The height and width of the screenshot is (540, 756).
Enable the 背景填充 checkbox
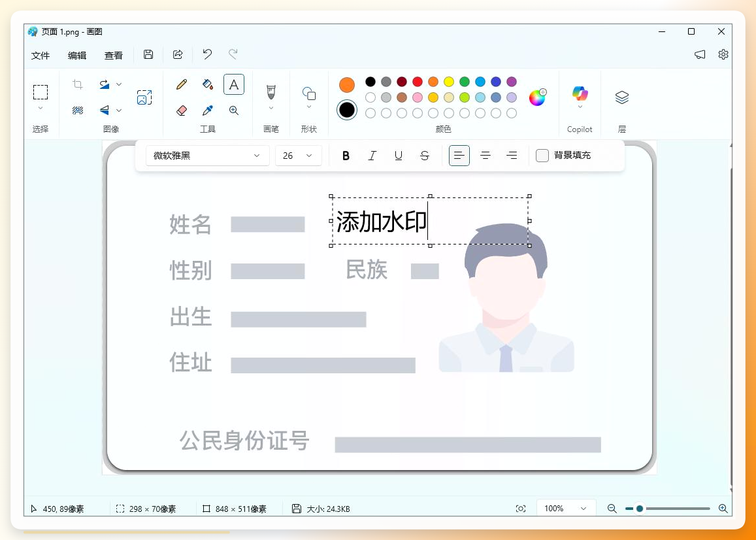(542, 156)
